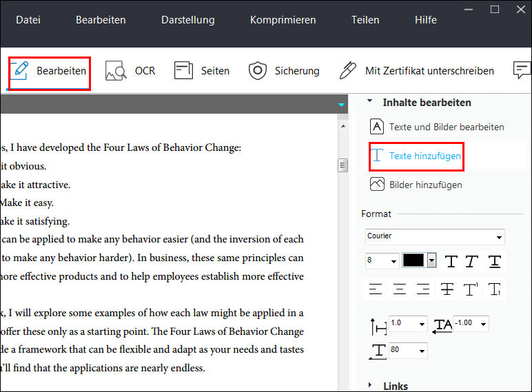Toggle bold text formatting

(451, 261)
